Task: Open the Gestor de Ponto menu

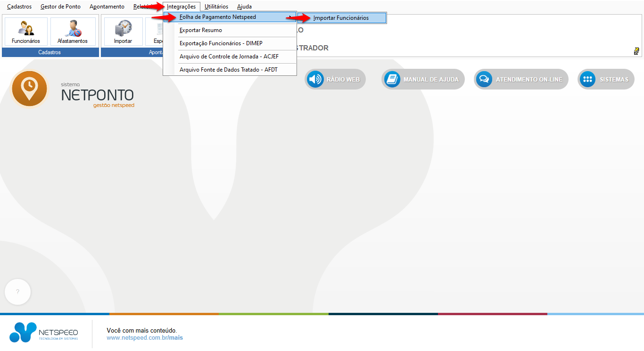Action: [60, 7]
